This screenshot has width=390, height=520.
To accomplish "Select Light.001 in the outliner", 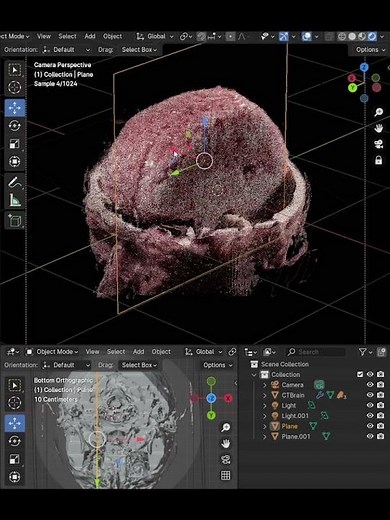I will tap(295, 416).
